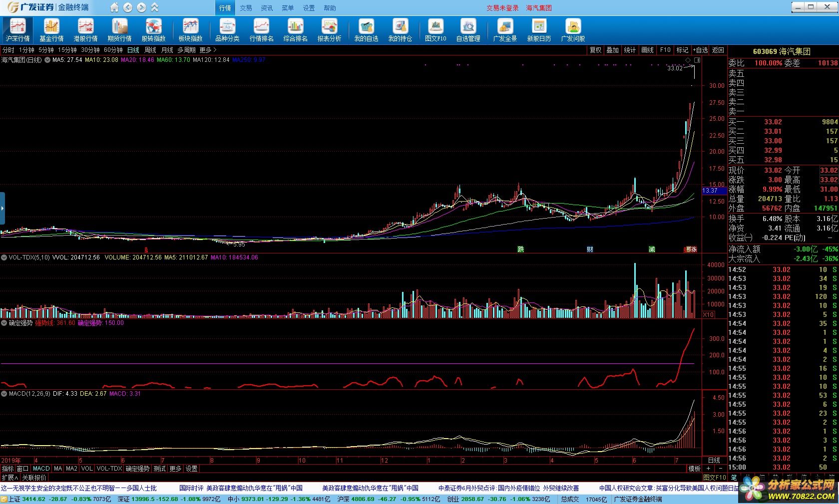Image resolution: width=839 pixels, height=504 pixels.
Task: Click the double up-chevron collapse icon
Action: [155, 7]
